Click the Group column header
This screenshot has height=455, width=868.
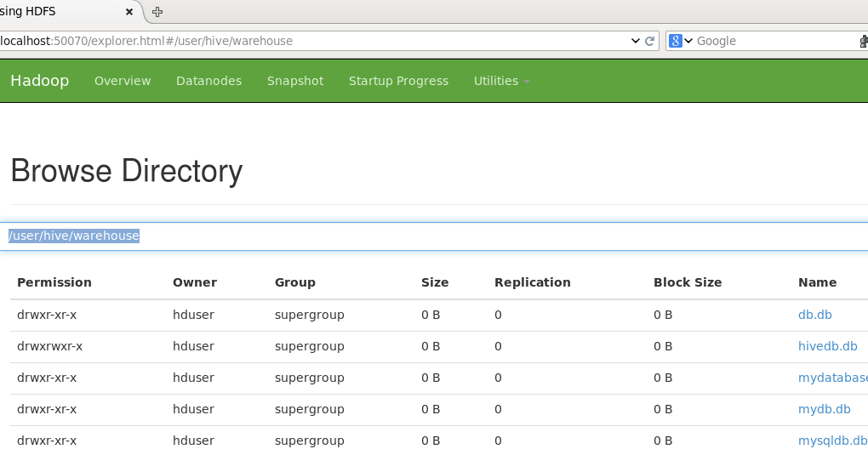pos(295,282)
